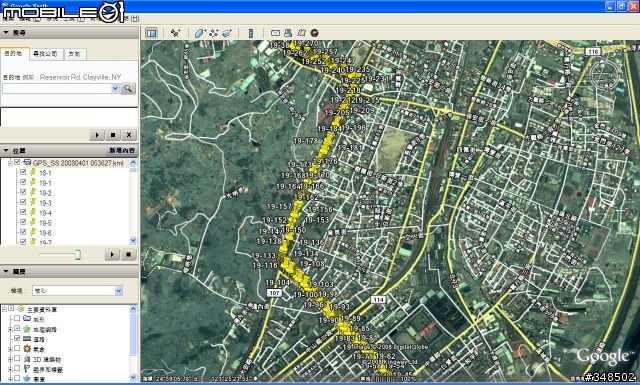Click the 19-178 label on map
This screenshot has width=640, height=385.
[305, 141]
